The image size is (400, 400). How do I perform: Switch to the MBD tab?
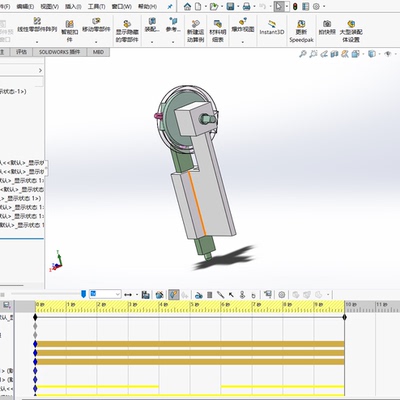[x=98, y=52]
